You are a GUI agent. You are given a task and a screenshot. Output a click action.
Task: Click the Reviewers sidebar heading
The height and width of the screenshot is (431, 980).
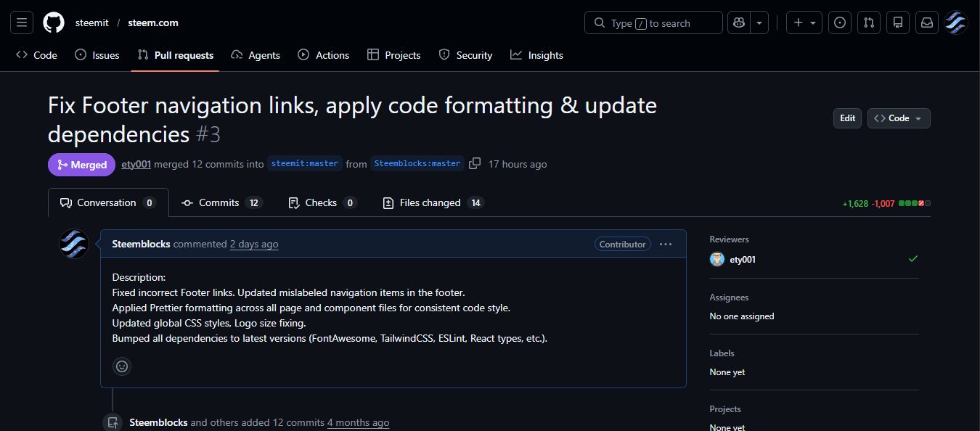[x=730, y=239]
